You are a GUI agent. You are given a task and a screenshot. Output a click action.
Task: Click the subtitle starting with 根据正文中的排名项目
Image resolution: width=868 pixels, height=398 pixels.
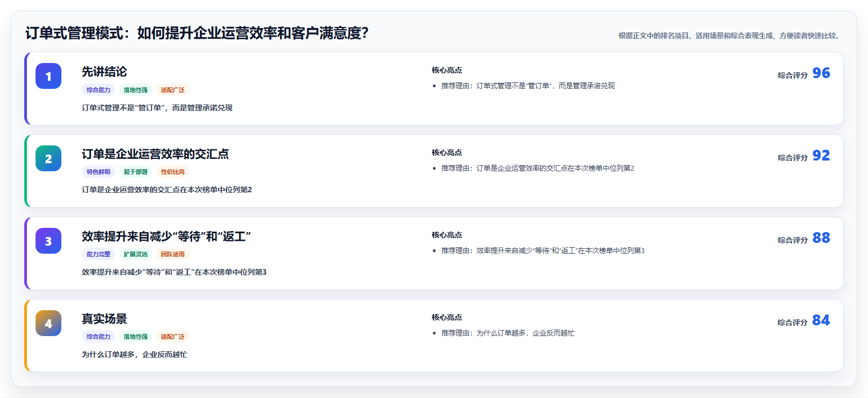click(x=730, y=36)
